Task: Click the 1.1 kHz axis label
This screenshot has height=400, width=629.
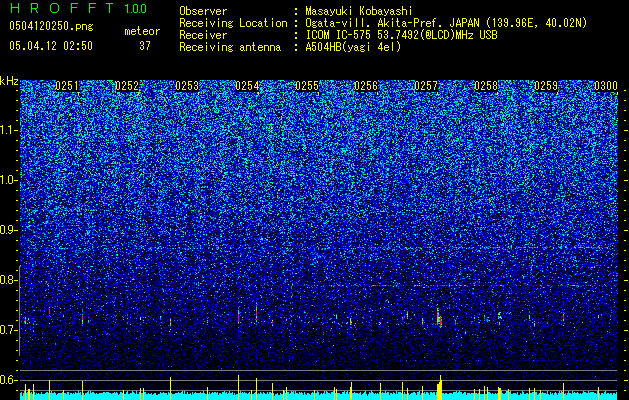Action: tap(8, 130)
